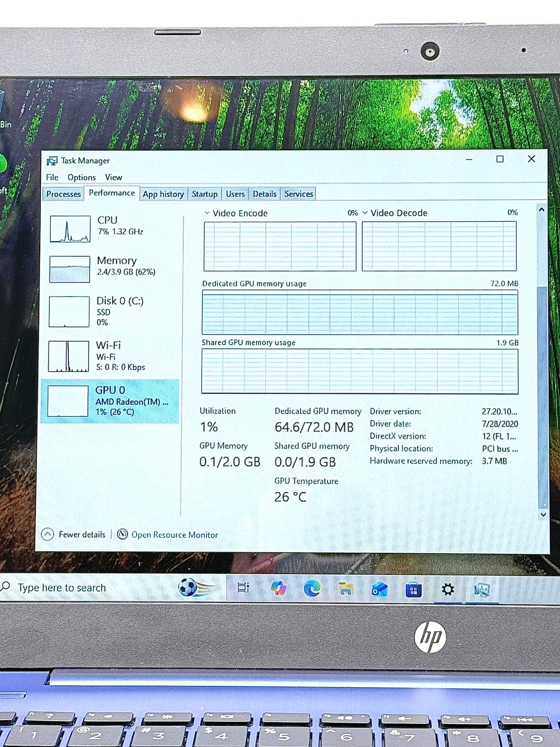Image resolution: width=560 pixels, height=747 pixels.
Task: Click the Memory mini graph thumbnail
Action: tap(70, 269)
